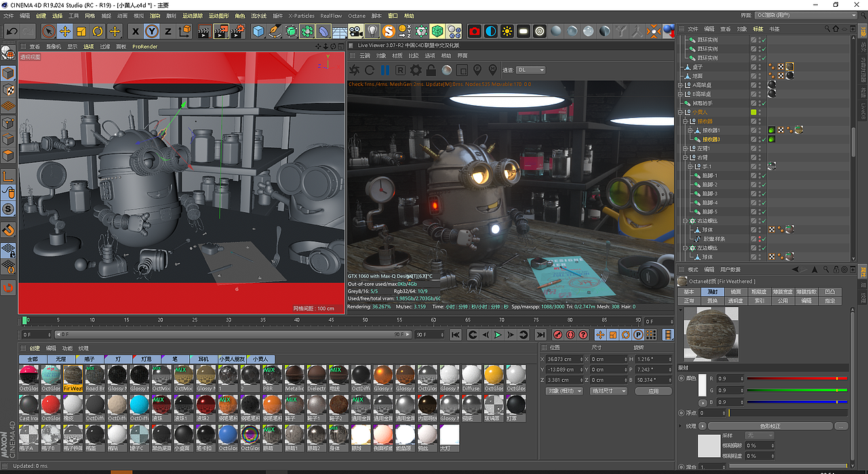
Task: Toggle the X axis lock
Action: pyautogui.click(x=135, y=31)
